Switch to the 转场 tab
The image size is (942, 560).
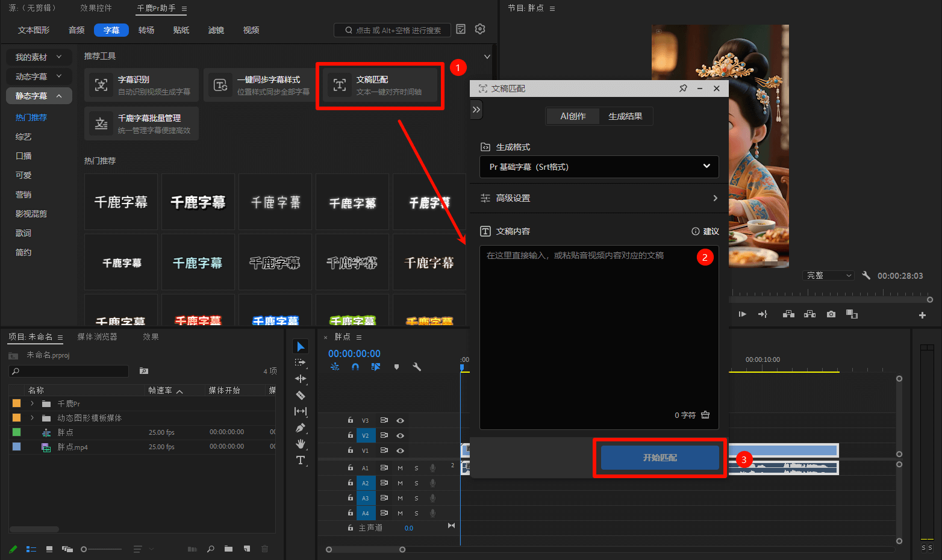146,30
